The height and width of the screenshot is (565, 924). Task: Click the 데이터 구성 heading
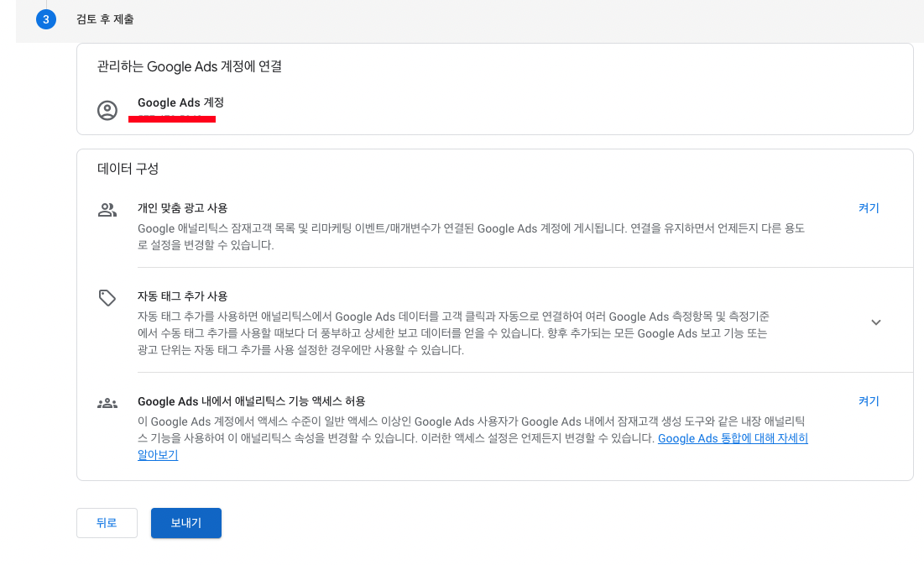pyautogui.click(x=128, y=169)
